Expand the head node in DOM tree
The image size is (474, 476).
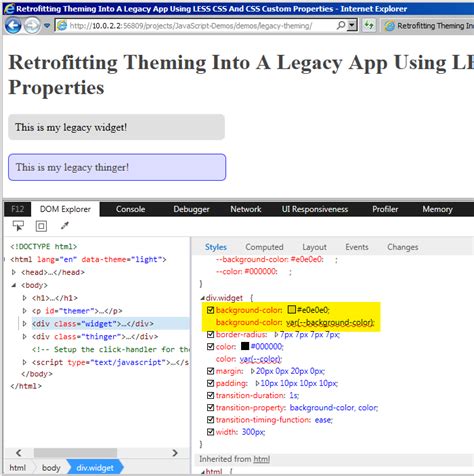14,272
